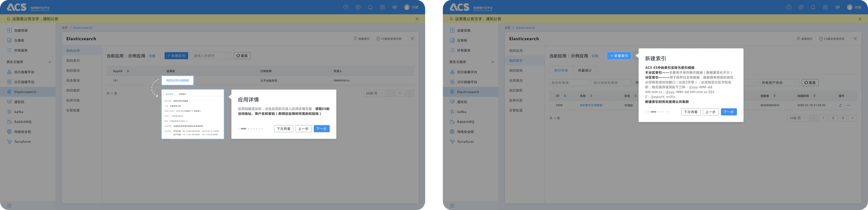Viewport: 868px width, 210px height.
Task: Collapse the sidebar via the bottom icon in the 应用详情 window
Action: pyautogui.click(x=9, y=205)
